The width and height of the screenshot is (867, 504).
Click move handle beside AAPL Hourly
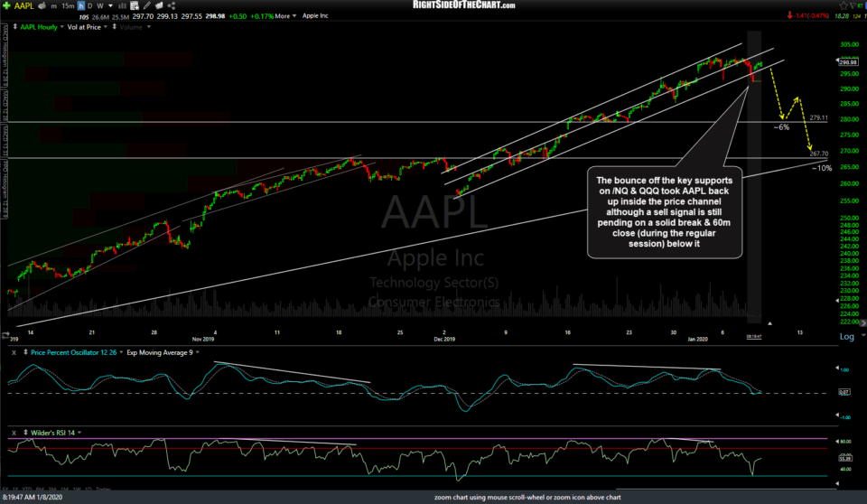pos(15,26)
